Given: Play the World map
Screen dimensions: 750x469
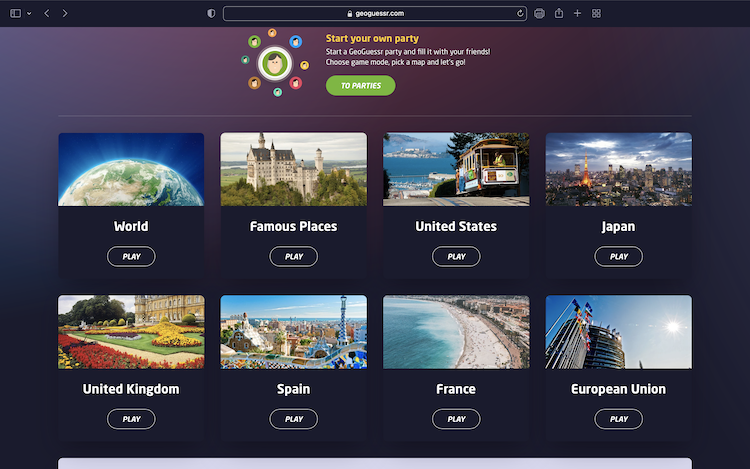Looking at the screenshot, I should click(131, 257).
